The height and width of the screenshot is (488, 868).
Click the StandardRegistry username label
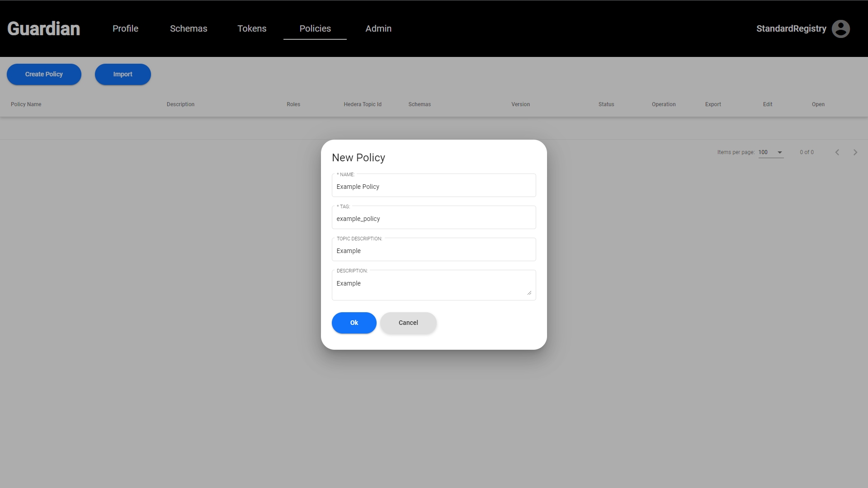791,29
